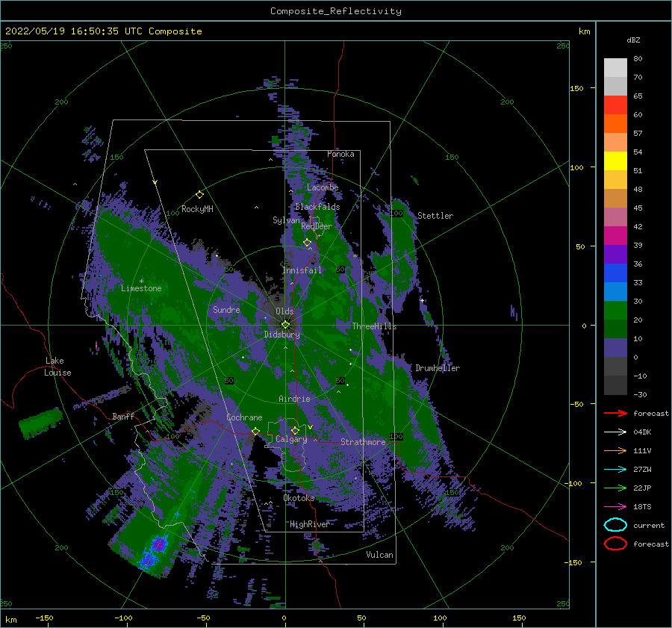Pick the light blue swatch below 33 dBZ
Image resolution: width=672 pixels, height=628 pixels.
tap(615, 291)
